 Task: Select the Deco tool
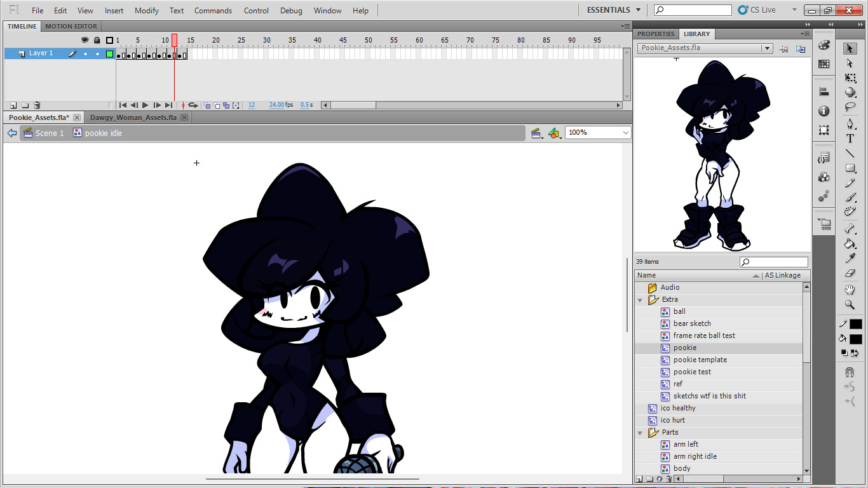point(850,212)
